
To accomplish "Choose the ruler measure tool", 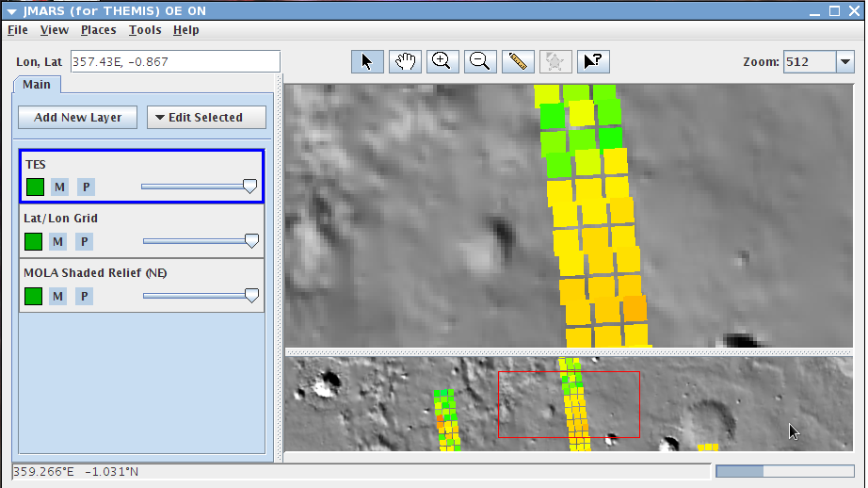I will click(518, 61).
